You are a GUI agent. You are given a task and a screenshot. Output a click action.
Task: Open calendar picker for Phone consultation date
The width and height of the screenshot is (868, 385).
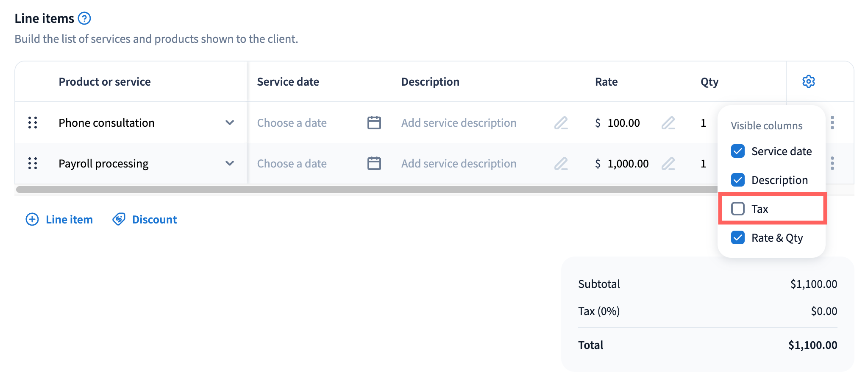374,123
